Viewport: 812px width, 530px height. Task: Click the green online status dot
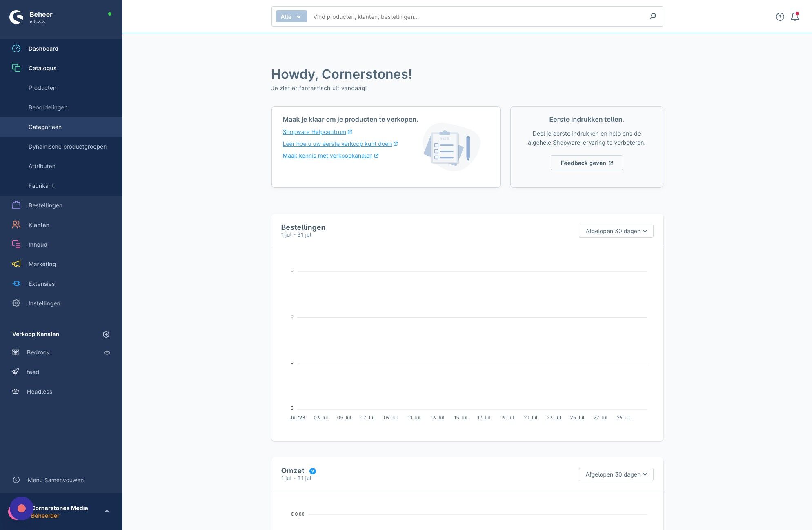tap(109, 14)
